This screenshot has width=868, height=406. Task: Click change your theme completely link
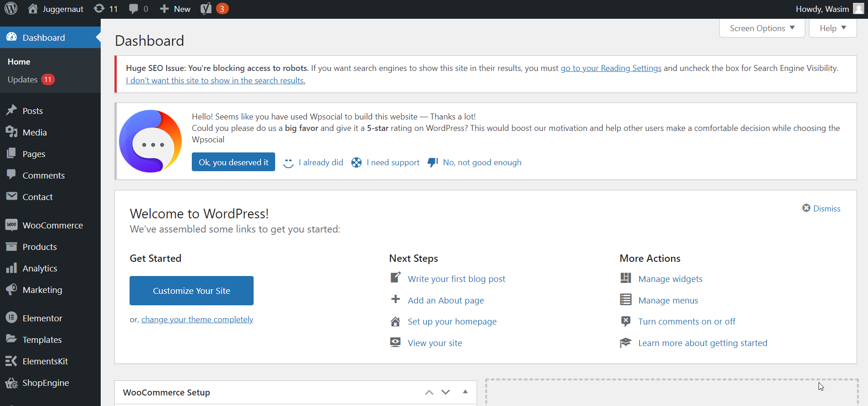197,319
